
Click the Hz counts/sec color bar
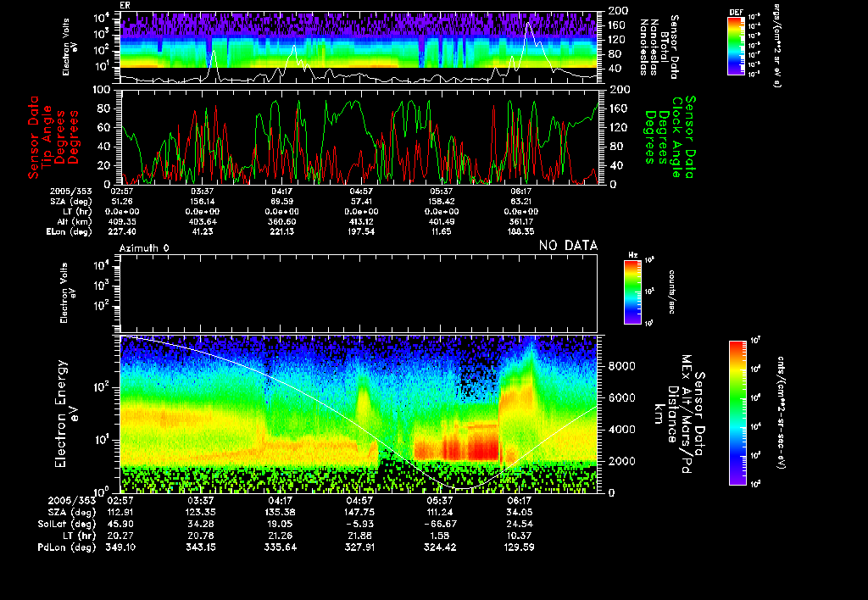(x=633, y=292)
